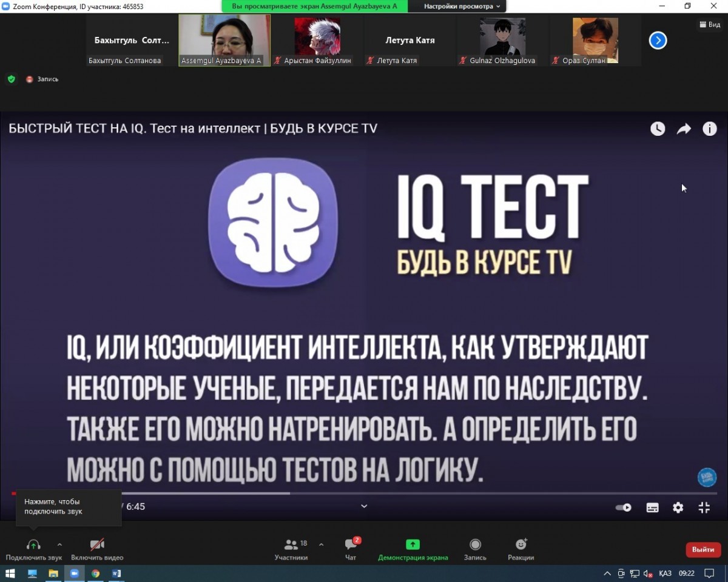Viewport: 728px width, 582px height.
Task: Click the Share arrow icon on video
Action: 684,129
